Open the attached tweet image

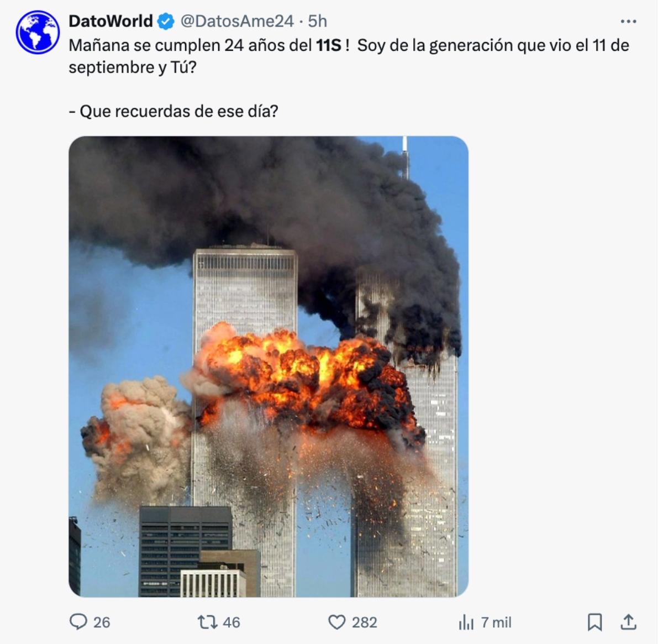[269, 366]
